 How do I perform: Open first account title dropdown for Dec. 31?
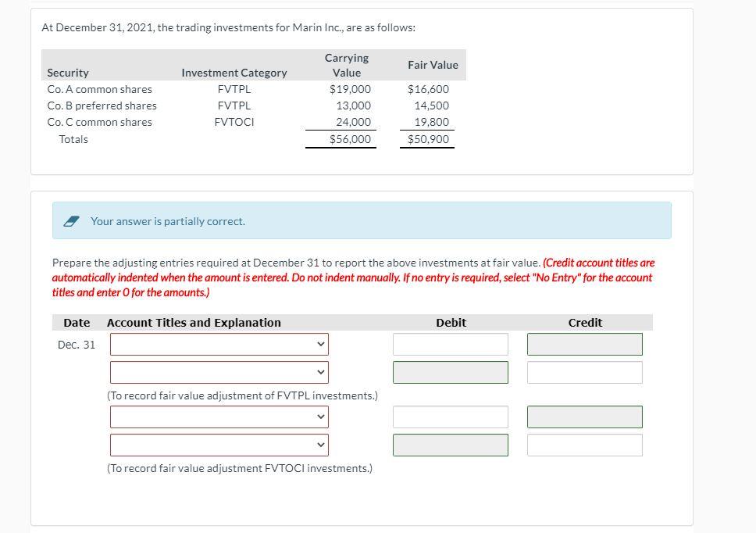(x=219, y=345)
